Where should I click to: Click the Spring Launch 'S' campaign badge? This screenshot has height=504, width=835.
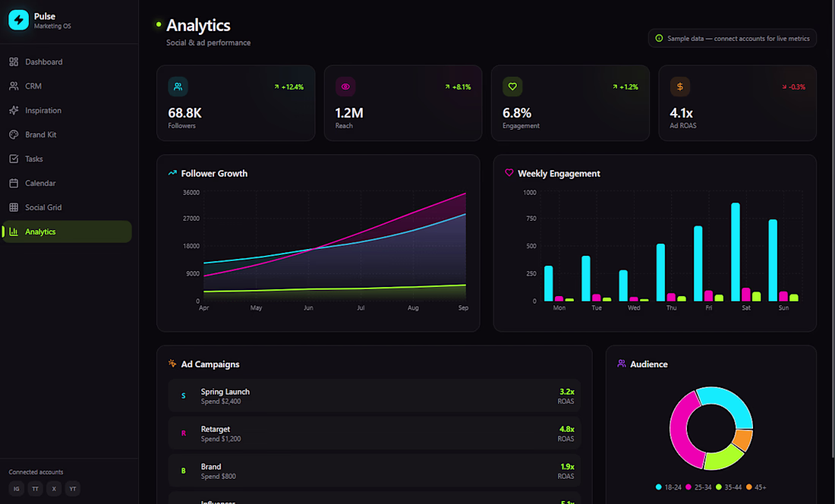tap(184, 396)
